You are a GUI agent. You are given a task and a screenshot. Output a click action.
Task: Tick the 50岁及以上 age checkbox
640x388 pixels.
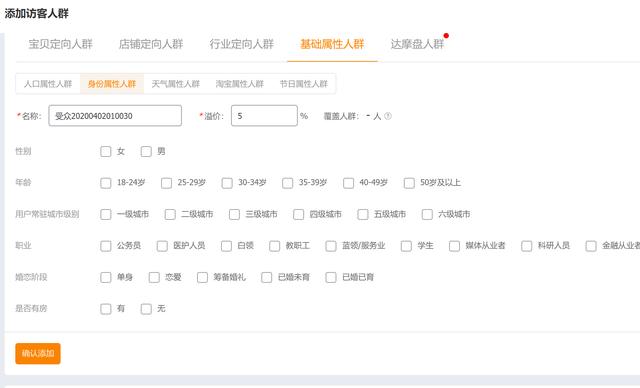(x=409, y=183)
